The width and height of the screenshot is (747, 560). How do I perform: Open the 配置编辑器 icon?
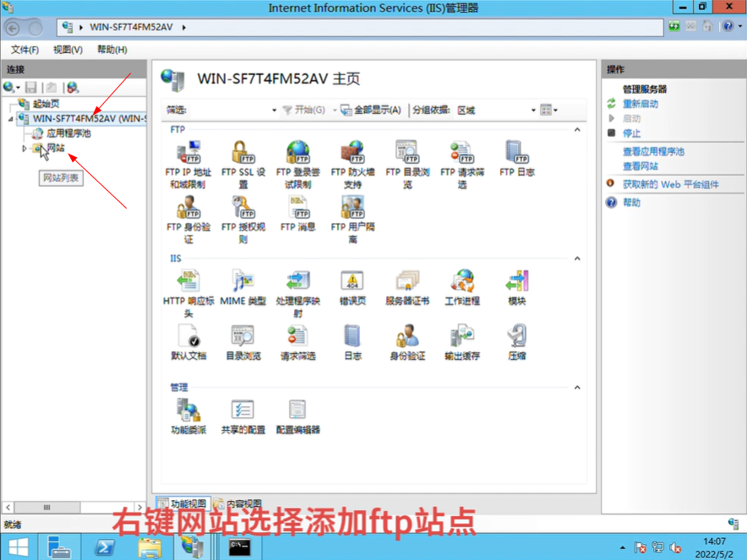click(297, 416)
